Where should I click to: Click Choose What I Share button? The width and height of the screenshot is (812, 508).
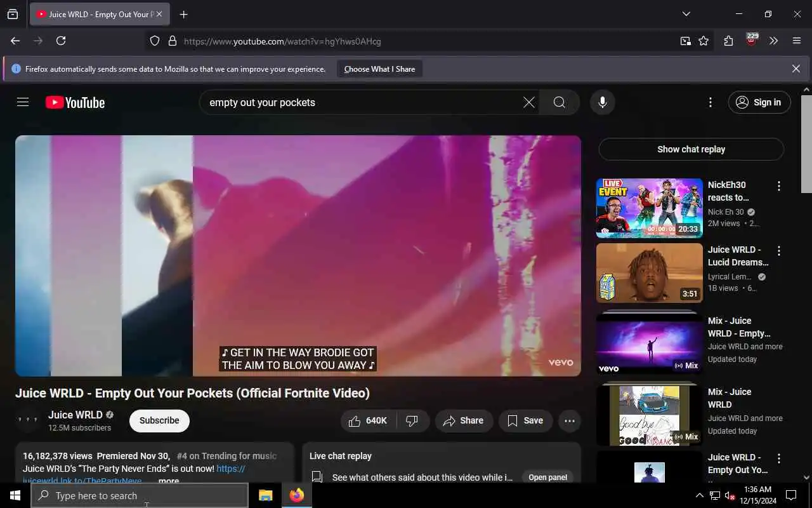click(379, 69)
